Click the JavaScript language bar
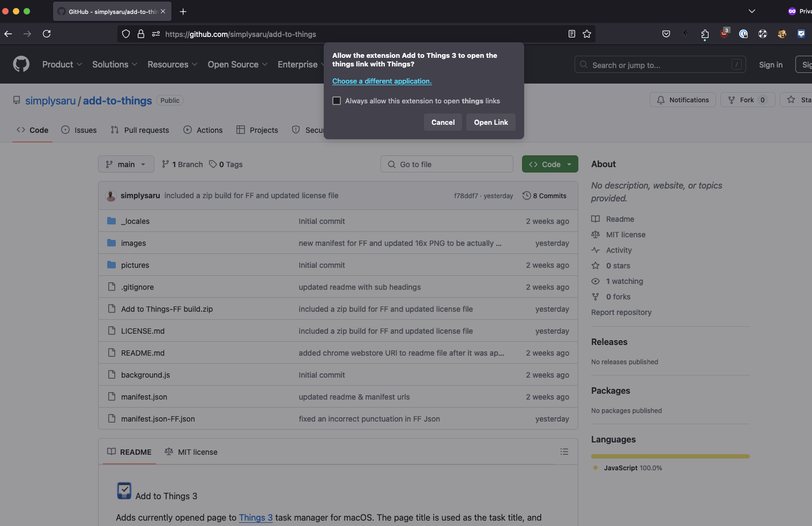 pos(670,456)
